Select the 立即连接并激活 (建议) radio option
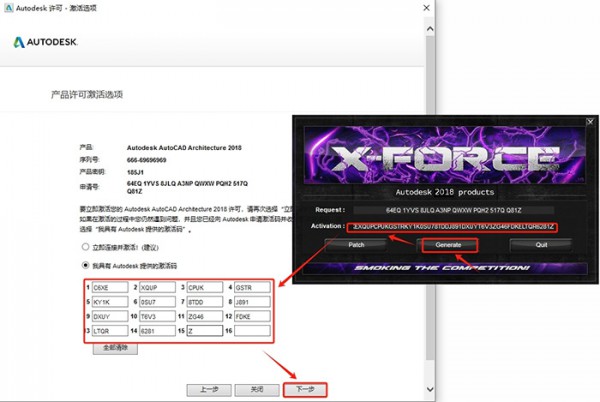Screen dimensions: 600x402 [85, 247]
